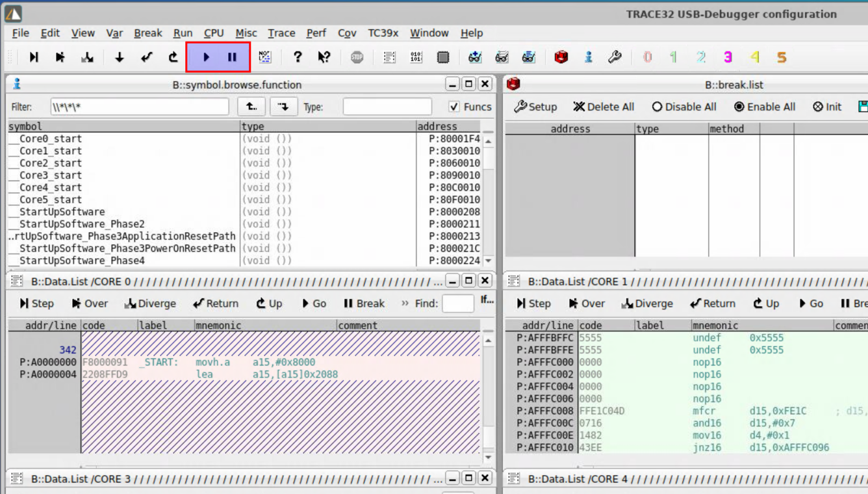
Task: Select the __StartUpSoftware_Phase2 symbol row
Action: [x=244, y=224]
